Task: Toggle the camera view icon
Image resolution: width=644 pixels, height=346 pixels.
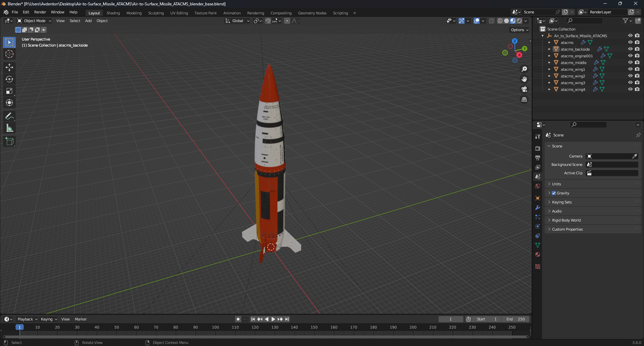Action: 524,89
